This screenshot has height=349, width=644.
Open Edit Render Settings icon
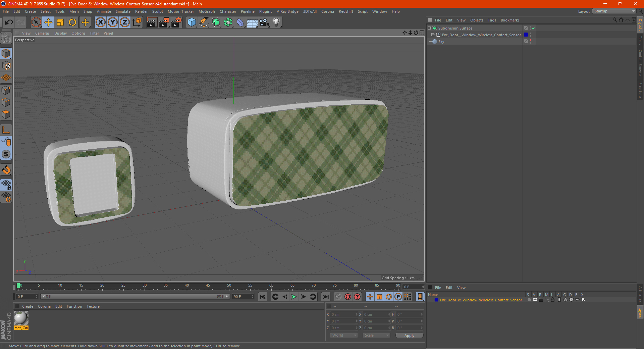[176, 22]
